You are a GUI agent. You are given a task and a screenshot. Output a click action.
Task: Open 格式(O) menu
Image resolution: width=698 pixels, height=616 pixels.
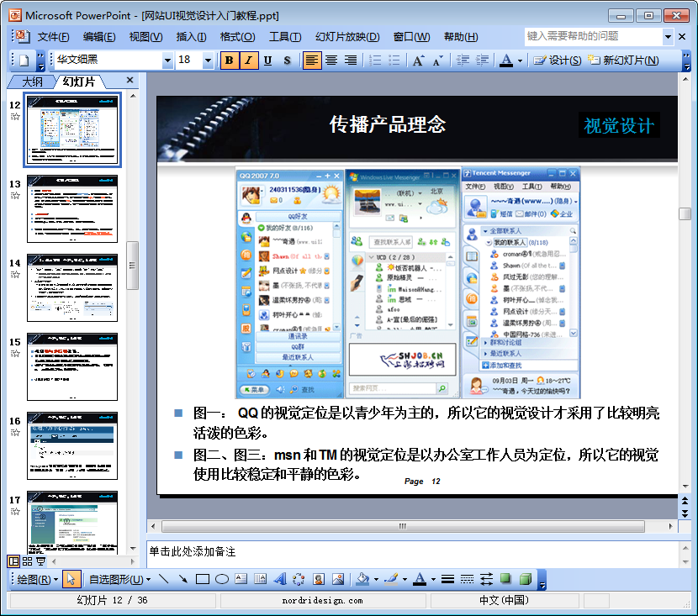click(237, 37)
